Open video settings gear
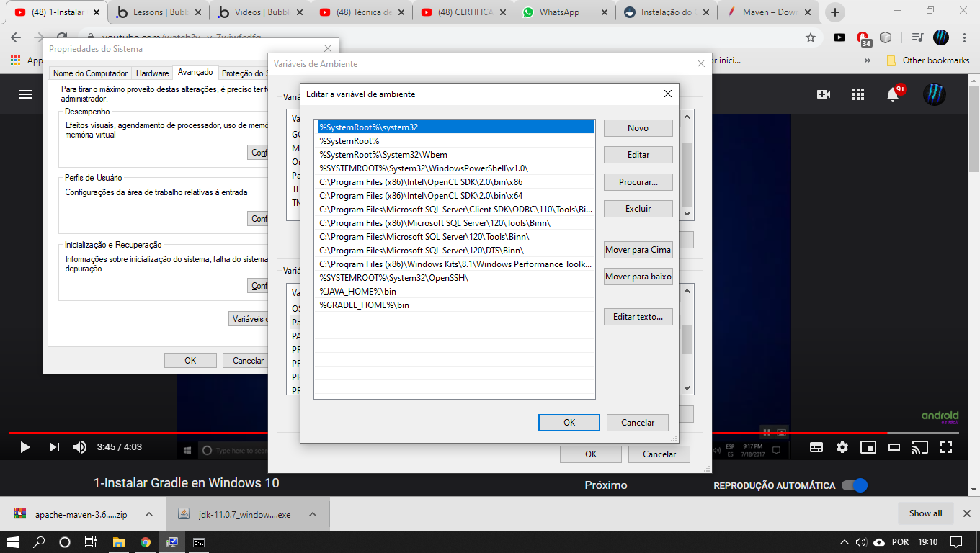The width and height of the screenshot is (980, 553). pos(842,447)
